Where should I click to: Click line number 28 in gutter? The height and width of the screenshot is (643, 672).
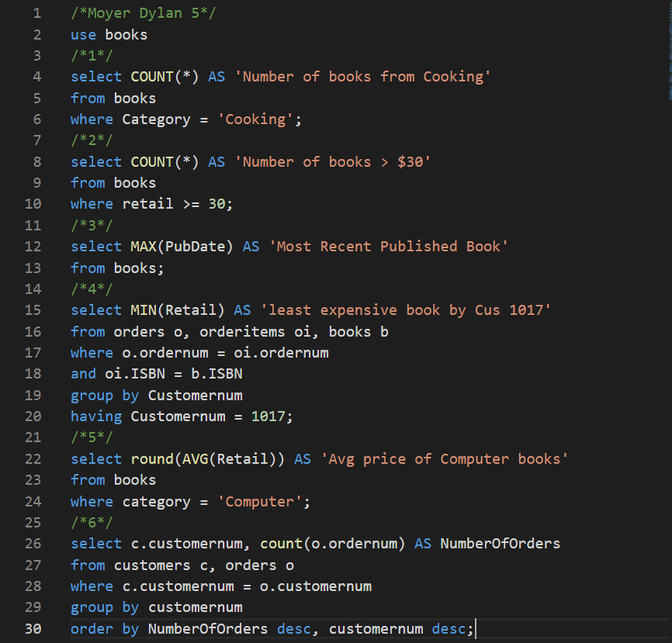[x=33, y=586]
